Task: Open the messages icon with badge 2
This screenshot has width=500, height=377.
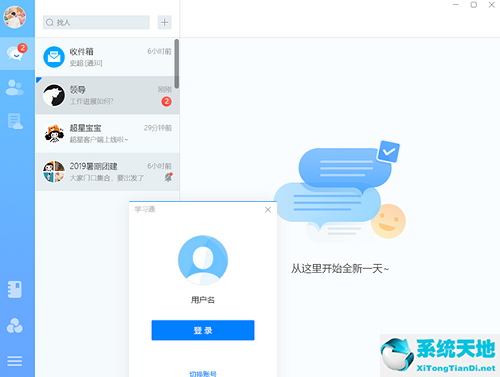Action: (x=16, y=53)
